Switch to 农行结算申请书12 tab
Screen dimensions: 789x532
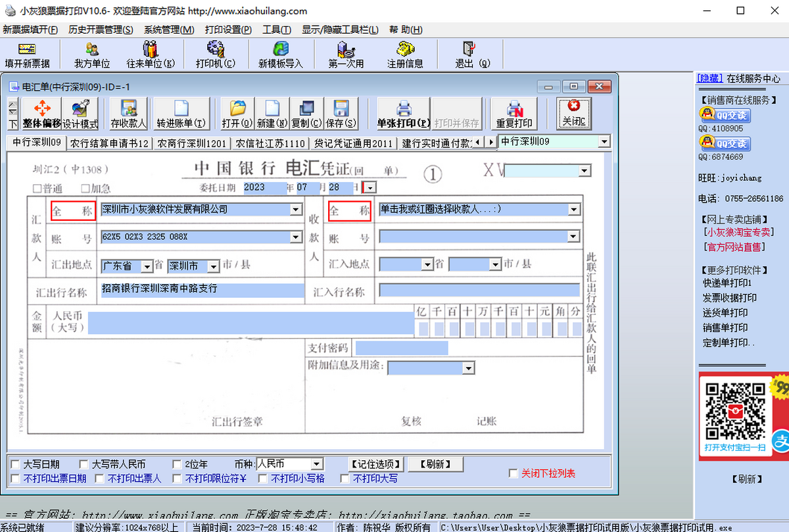109,143
